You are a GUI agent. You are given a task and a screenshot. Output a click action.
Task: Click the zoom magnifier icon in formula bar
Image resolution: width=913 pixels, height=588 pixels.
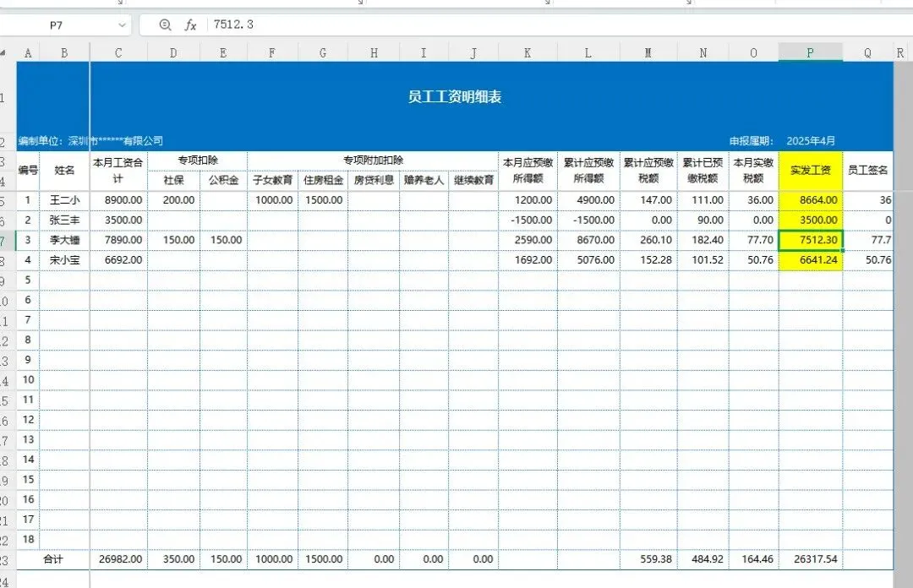pos(166,24)
